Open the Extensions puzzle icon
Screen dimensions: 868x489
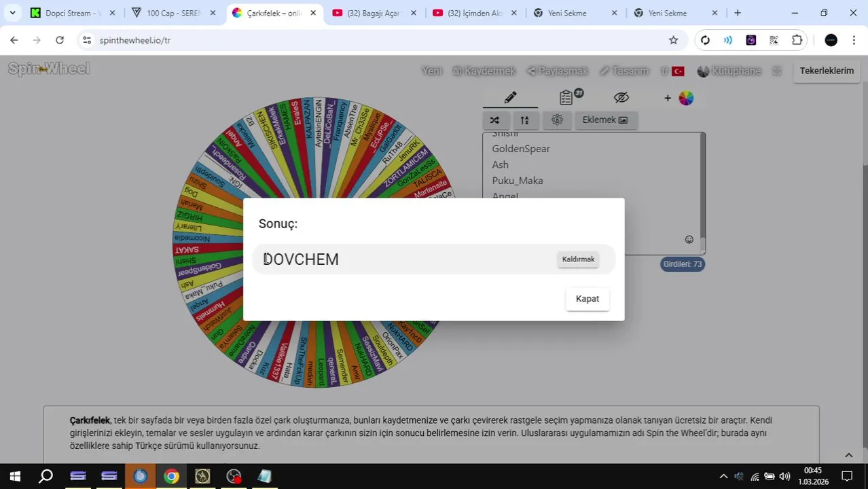[x=797, y=40]
